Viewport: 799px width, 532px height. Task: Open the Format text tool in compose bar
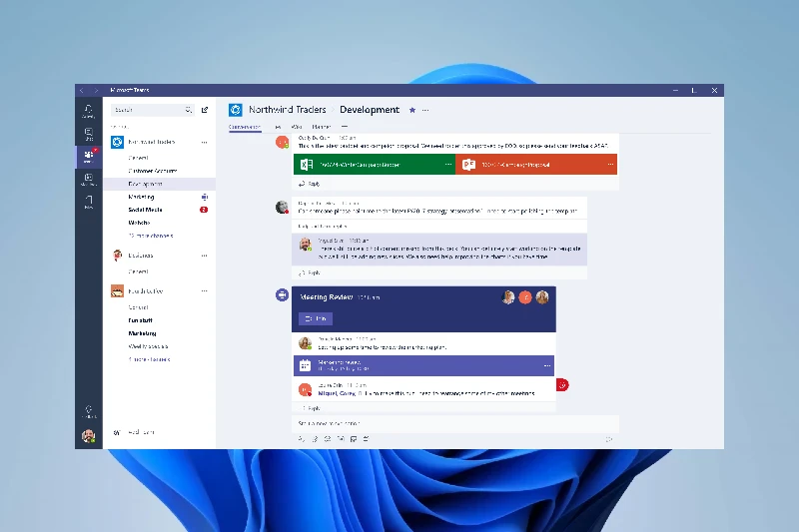click(302, 439)
